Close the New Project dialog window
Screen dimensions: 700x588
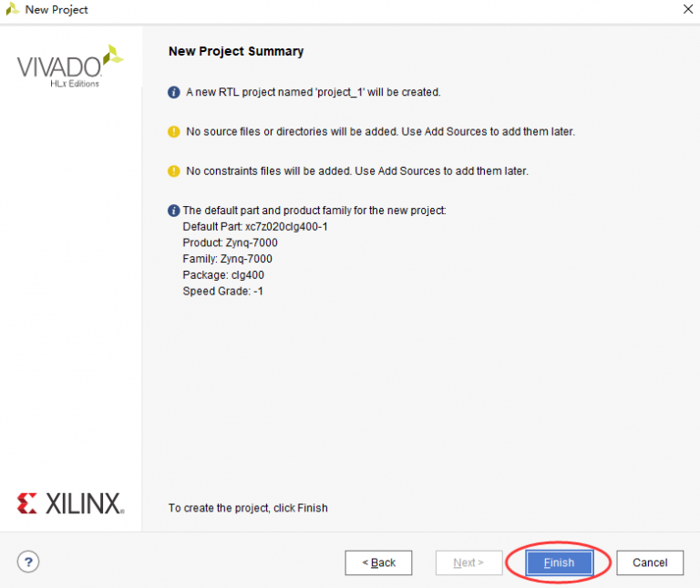click(688, 9)
